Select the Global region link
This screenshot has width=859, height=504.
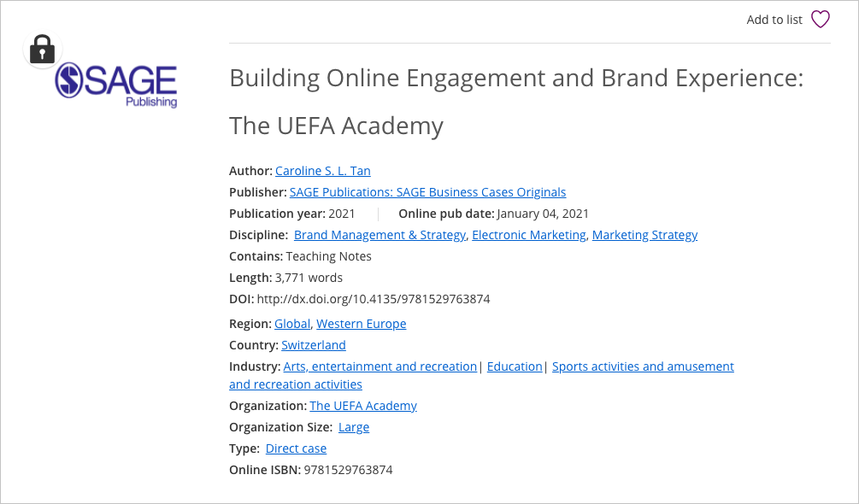coord(291,323)
